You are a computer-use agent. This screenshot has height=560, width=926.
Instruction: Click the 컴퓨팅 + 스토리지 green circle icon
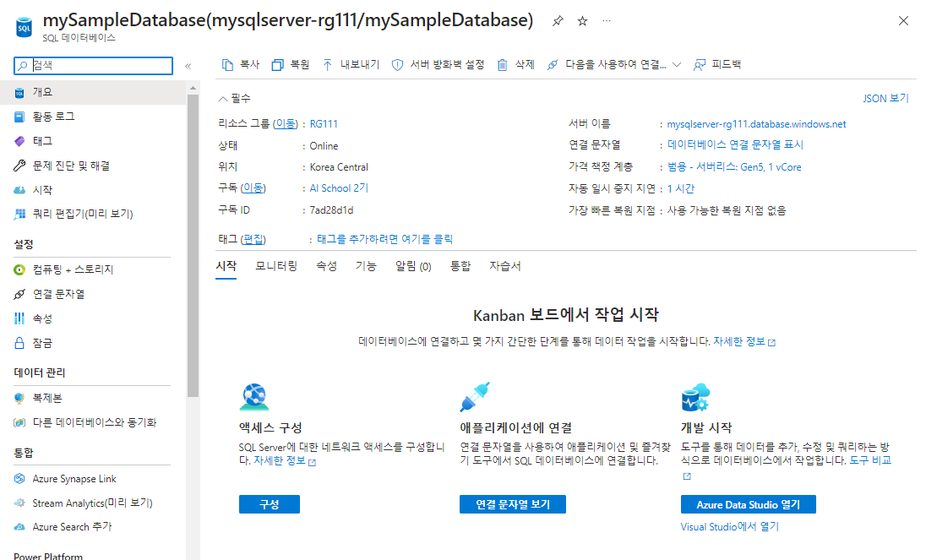[x=19, y=269]
